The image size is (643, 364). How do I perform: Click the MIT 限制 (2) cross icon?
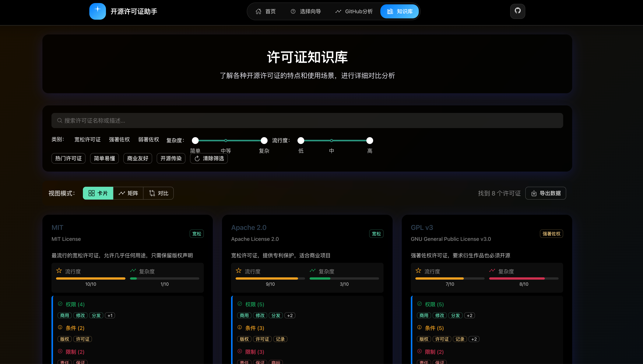pyautogui.click(x=60, y=351)
